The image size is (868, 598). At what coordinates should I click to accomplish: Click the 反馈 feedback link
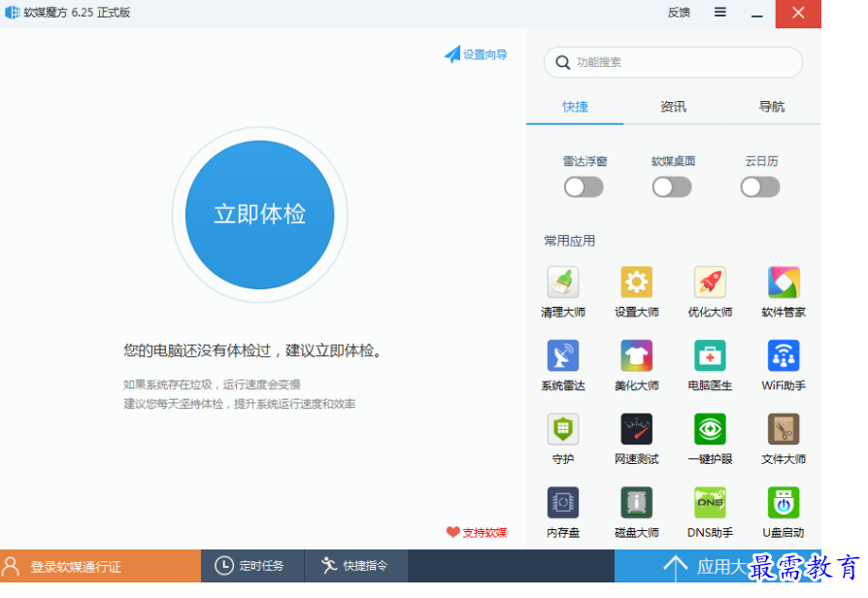coord(679,13)
